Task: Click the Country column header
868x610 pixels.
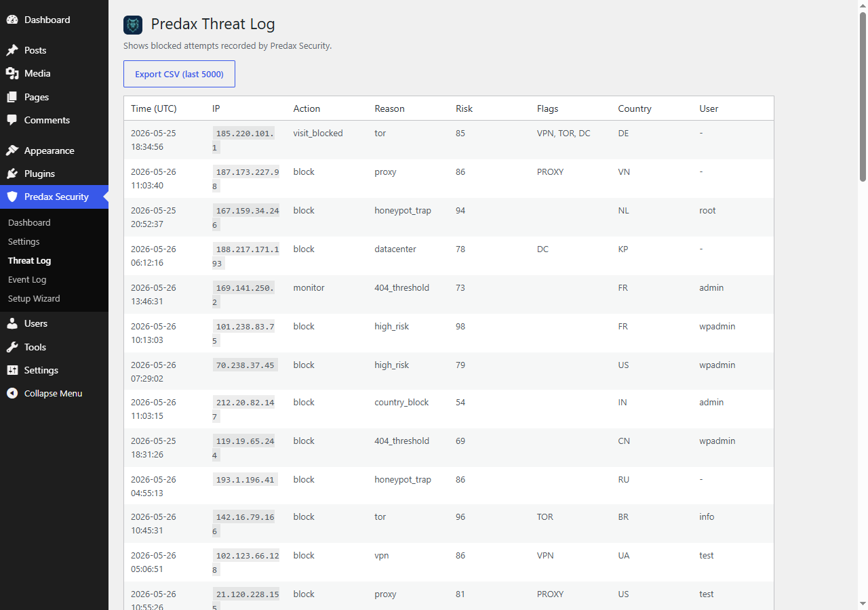Action: [635, 108]
